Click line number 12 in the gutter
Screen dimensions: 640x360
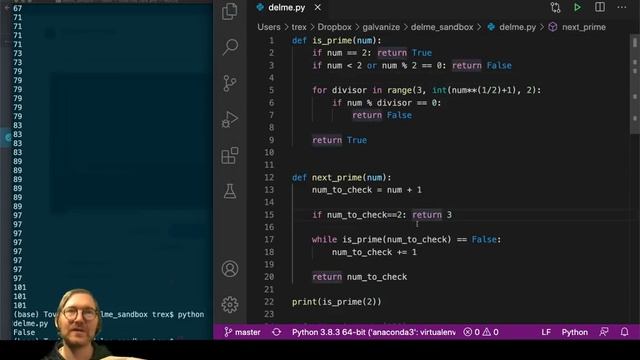click(x=269, y=178)
